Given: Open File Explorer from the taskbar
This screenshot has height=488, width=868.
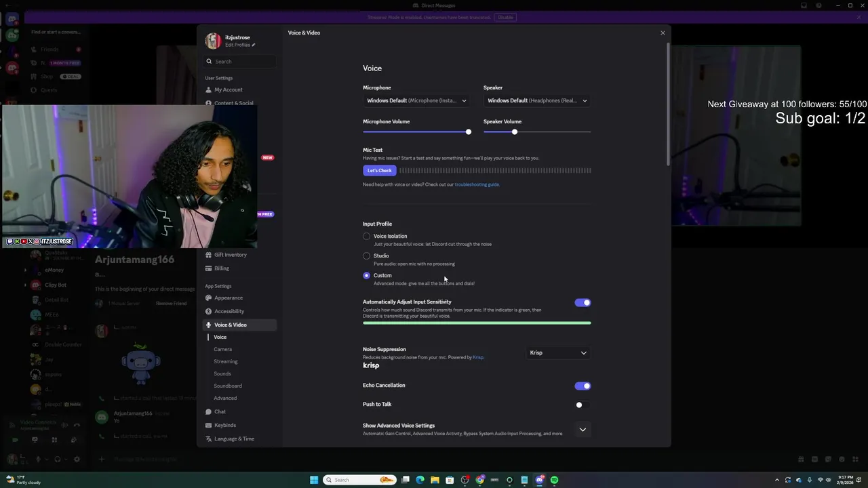Looking at the screenshot, I should 435,480.
